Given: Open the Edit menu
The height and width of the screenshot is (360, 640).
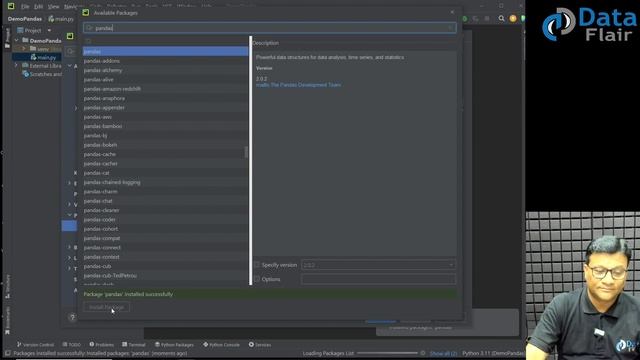Looking at the screenshot, I should (38, 7).
